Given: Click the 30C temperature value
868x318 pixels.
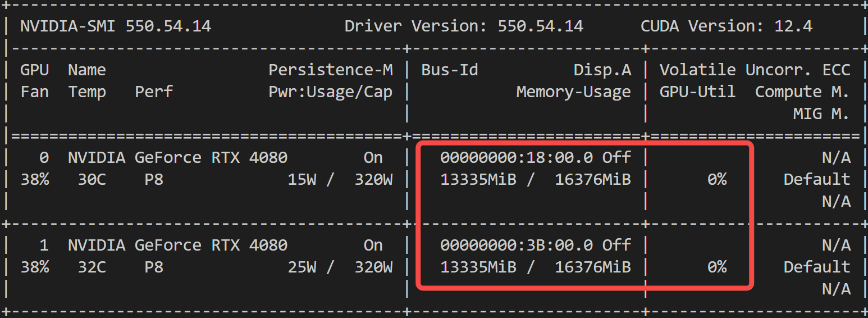Looking at the screenshot, I should coord(92,179).
